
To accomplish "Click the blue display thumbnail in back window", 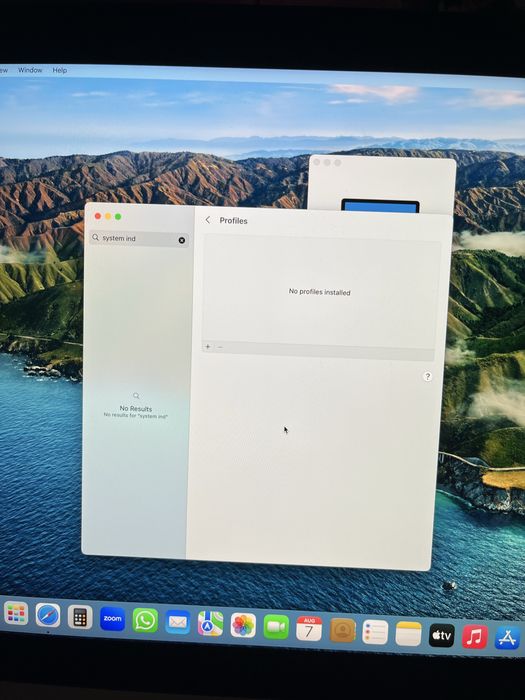I will click(380, 206).
